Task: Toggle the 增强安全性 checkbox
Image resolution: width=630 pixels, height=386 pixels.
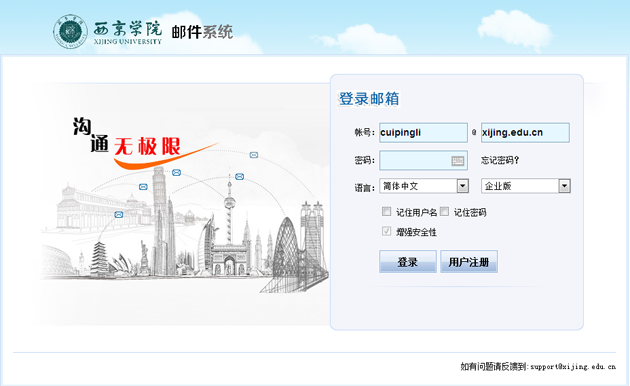Action: [x=387, y=231]
